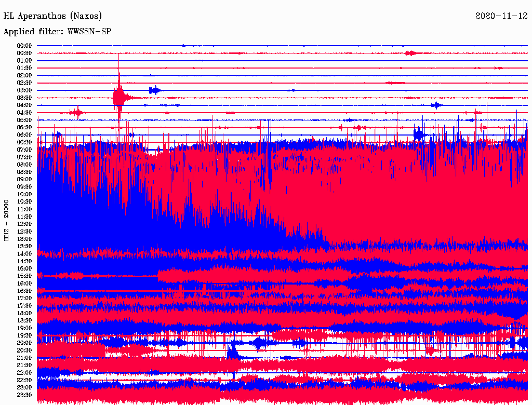Click the red burst on 00:30 trace

pyautogui.click(x=411, y=53)
